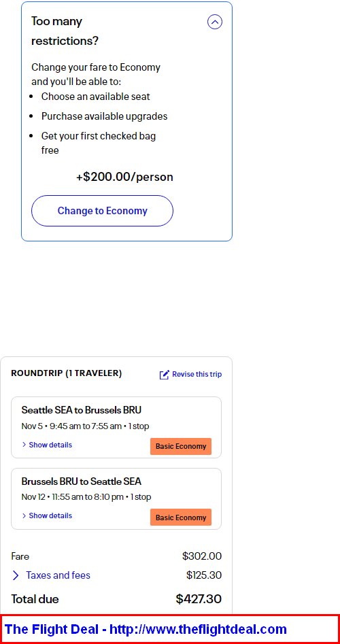Expand the Show details chevron for Seattle to Brussels
This screenshot has height=644, width=340.
[x=24, y=445]
